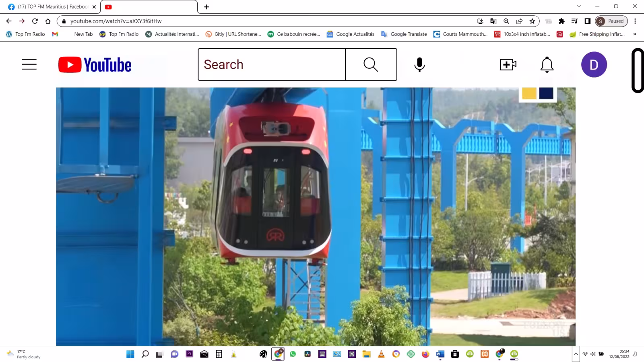Open the Google Actualités bookmark
This screenshot has width=644, height=362.
click(350, 34)
